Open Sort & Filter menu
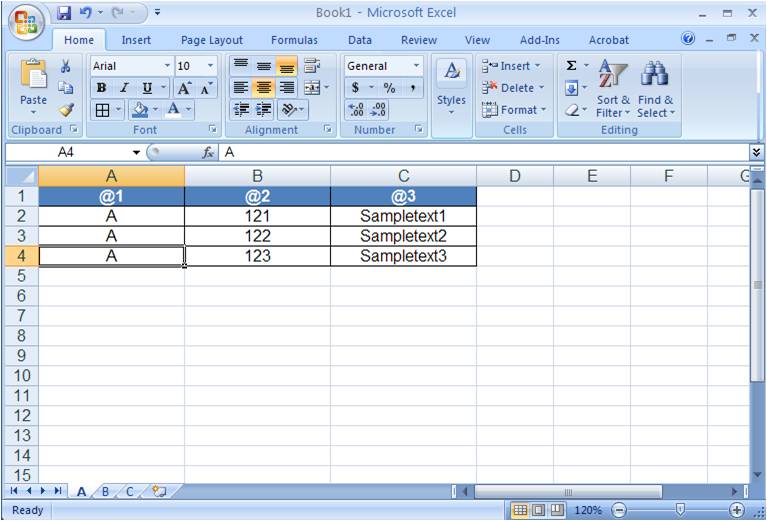Screen dimensions: 767x521 612,89
